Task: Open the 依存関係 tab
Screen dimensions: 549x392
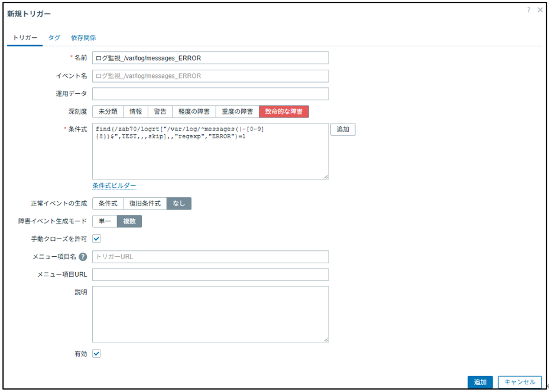Action: [x=83, y=38]
